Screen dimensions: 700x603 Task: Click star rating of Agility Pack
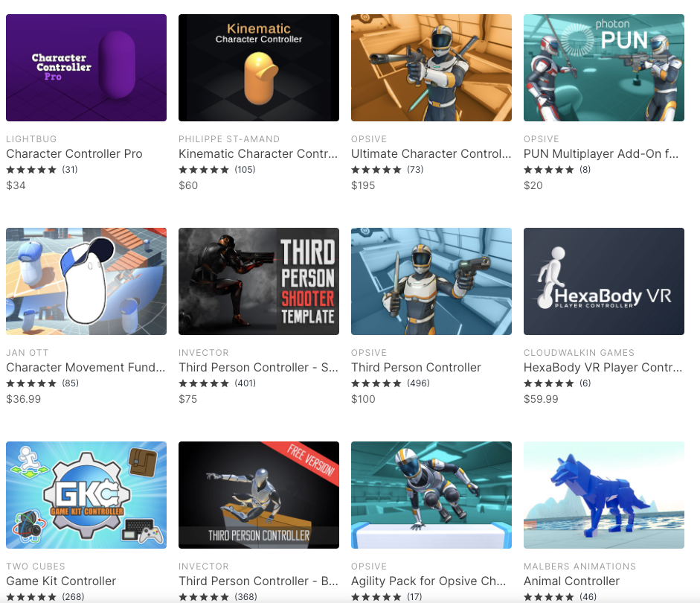(x=376, y=597)
